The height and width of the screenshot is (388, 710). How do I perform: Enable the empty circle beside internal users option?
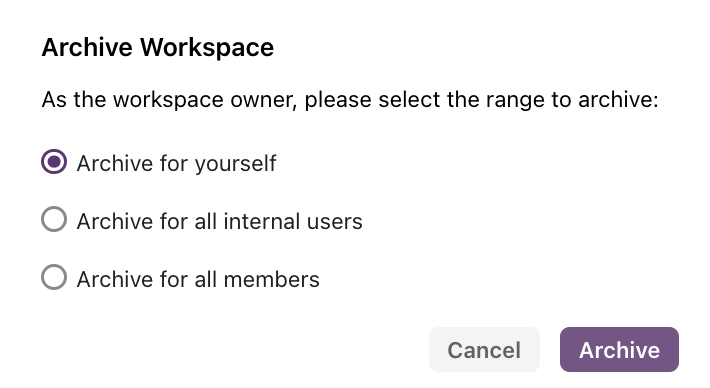click(x=54, y=219)
